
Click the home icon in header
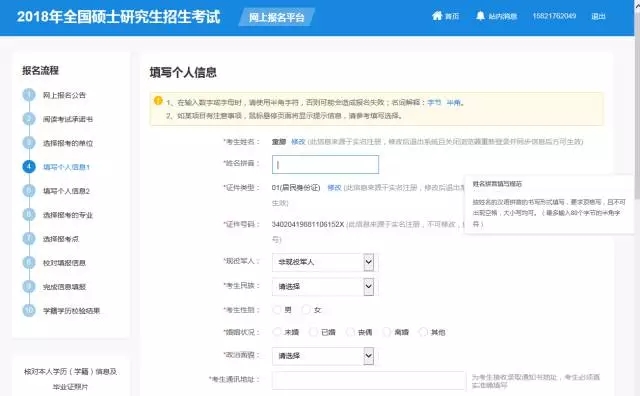coord(437,16)
